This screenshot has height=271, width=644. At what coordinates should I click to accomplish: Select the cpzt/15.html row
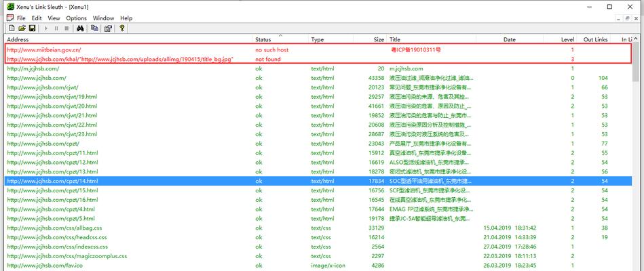coord(318,190)
